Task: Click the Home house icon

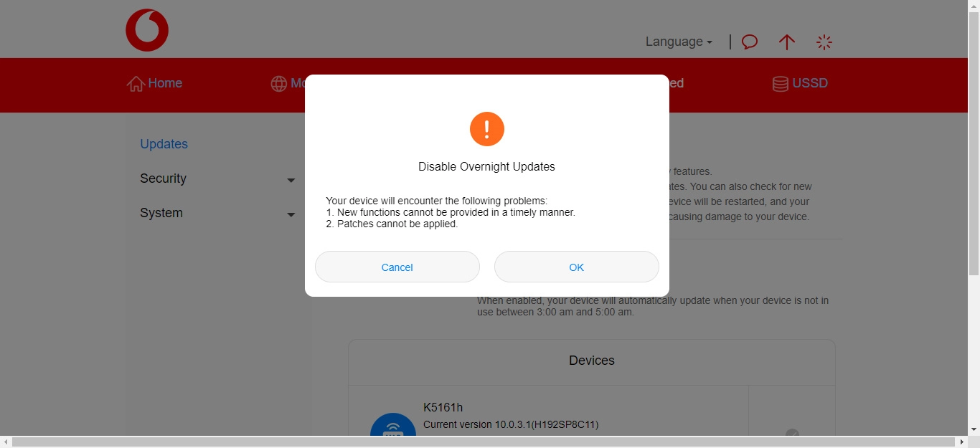Action: (x=135, y=84)
